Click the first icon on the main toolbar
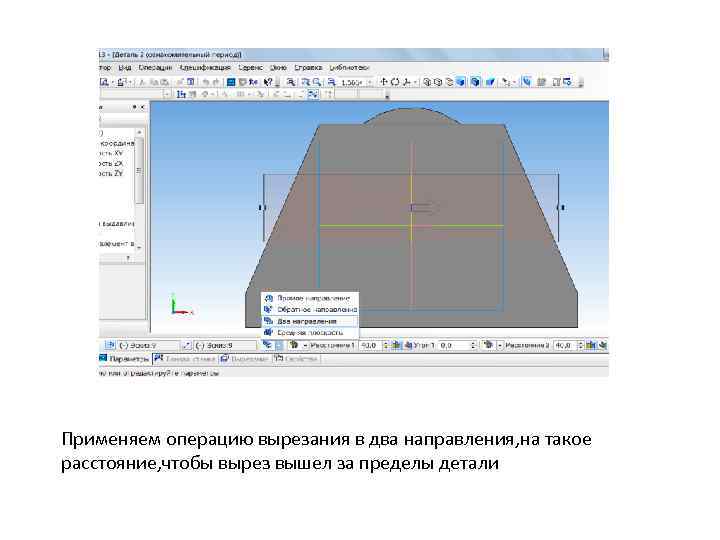Screen dimensions: 720x540 pos(105,82)
